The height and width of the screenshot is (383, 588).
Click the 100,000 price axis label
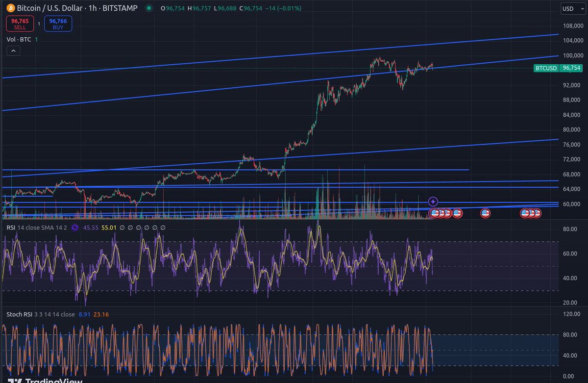coord(572,56)
